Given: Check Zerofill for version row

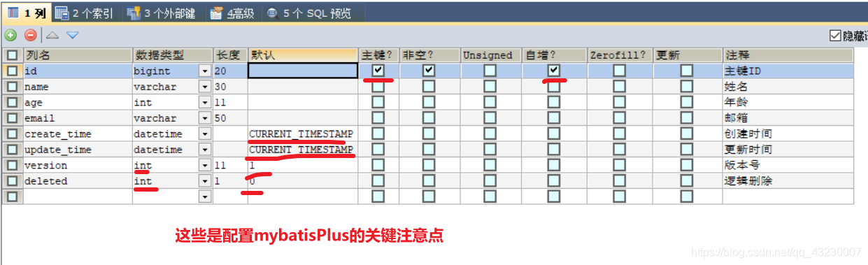Looking at the screenshot, I should [619, 165].
